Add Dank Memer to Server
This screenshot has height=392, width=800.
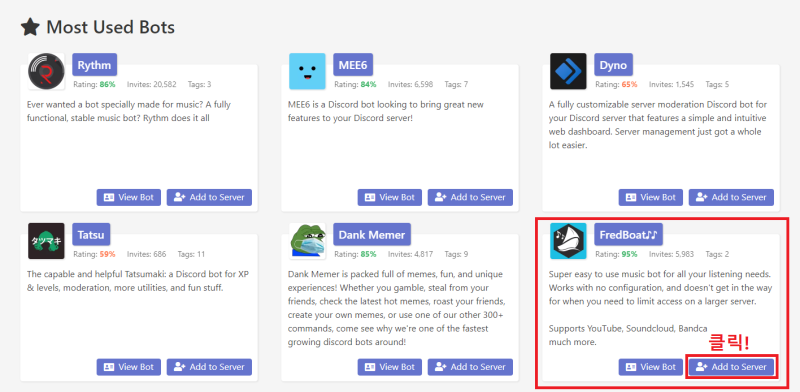(470, 366)
